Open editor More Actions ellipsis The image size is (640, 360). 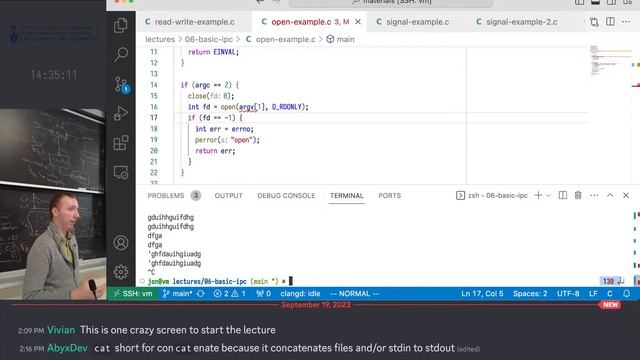pos(626,22)
